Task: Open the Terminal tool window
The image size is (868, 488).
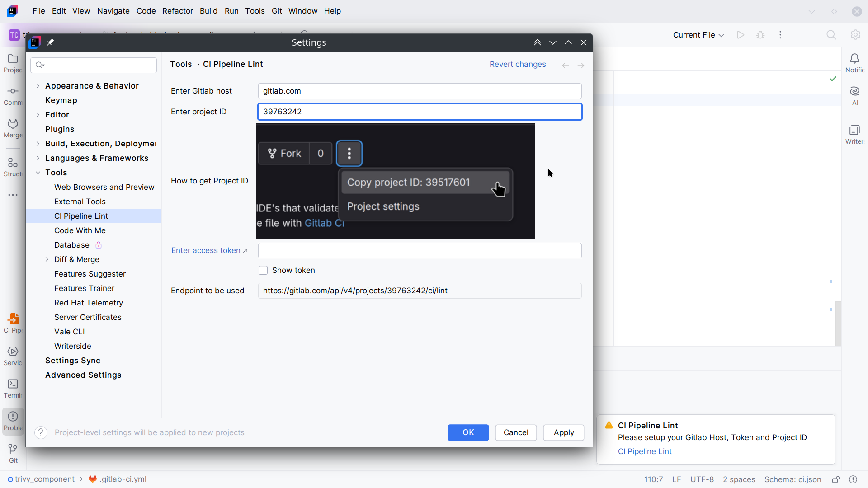Action: pos(13,389)
